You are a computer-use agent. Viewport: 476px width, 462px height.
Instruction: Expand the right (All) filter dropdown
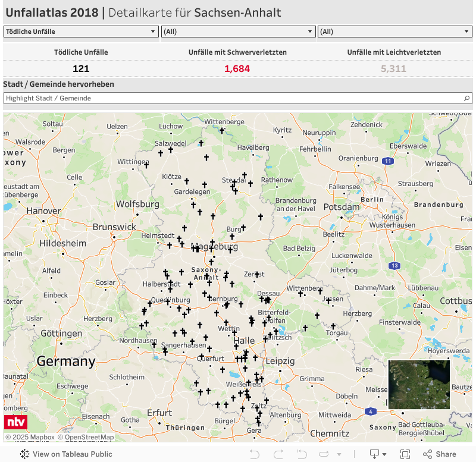tap(395, 32)
